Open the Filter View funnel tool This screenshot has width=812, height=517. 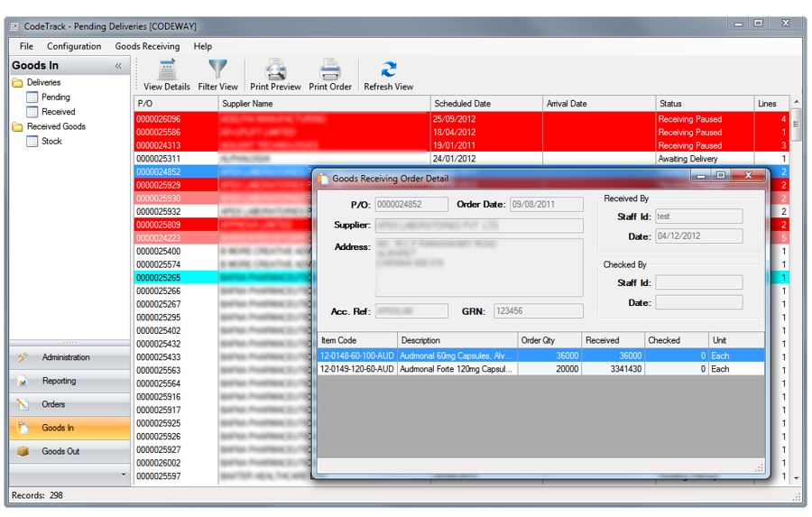point(217,69)
